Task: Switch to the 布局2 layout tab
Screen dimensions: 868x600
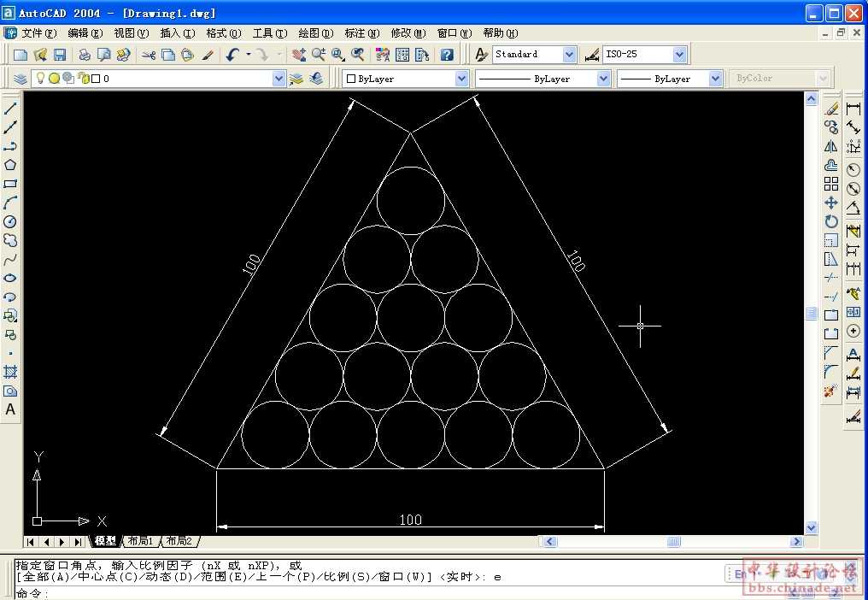Action: (x=179, y=541)
